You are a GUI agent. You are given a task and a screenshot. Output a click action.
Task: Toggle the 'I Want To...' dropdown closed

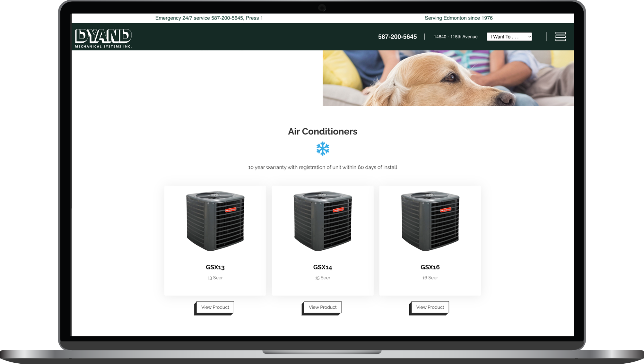tap(509, 36)
